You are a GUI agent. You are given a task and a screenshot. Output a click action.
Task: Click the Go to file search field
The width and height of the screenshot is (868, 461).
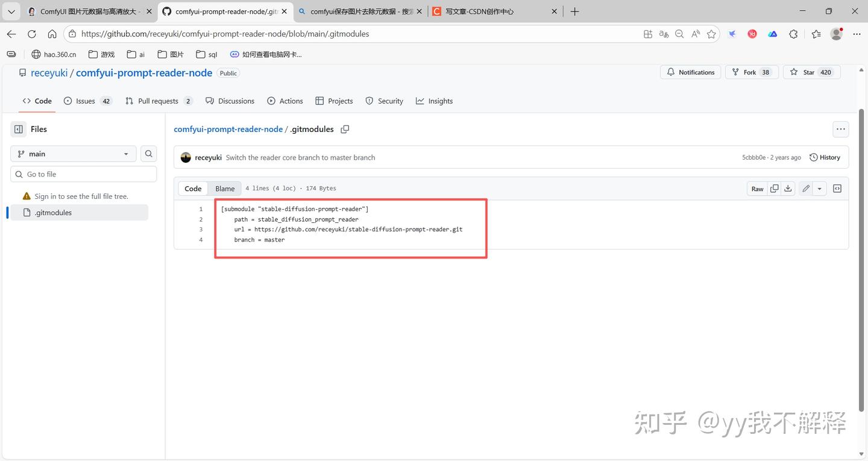click(83, 174)
